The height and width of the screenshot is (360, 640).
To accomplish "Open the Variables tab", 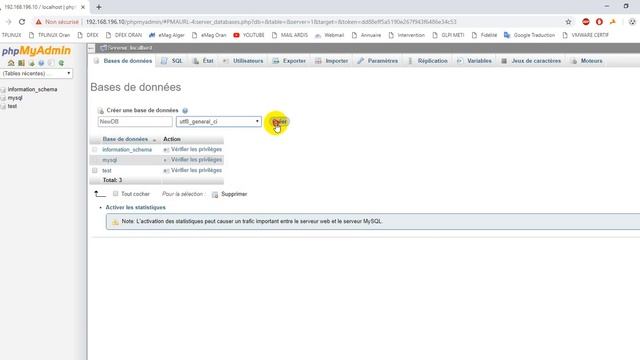I will pos(474,61).
